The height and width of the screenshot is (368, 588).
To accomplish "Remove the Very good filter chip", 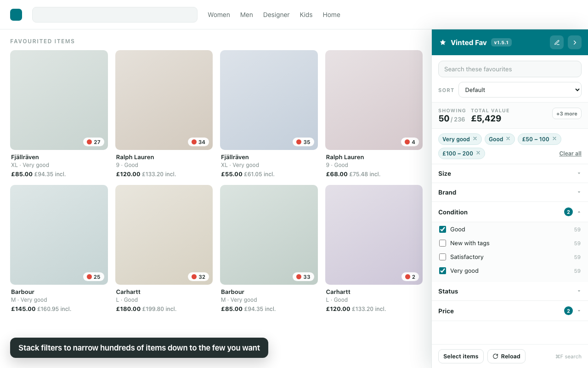I will 475,139.
